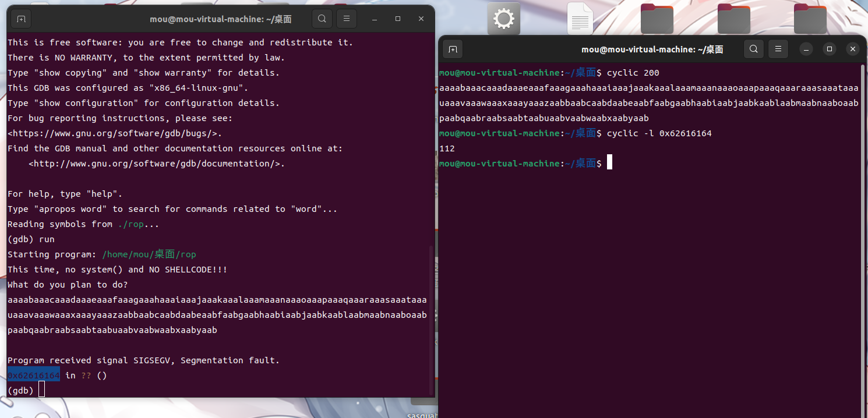This screenshot has width=868, height=418.
Task: Open a new tab in the GDB terminal
Action: point(21,19)
